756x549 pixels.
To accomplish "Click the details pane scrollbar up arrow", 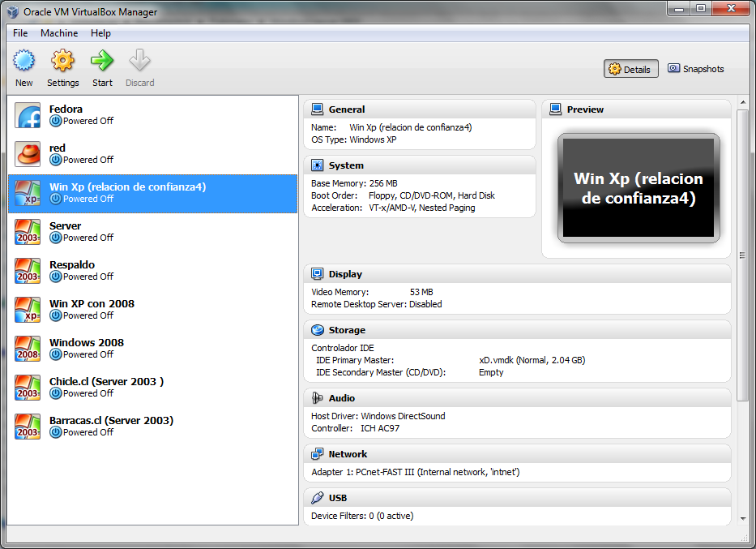I will tap(743, 102).
